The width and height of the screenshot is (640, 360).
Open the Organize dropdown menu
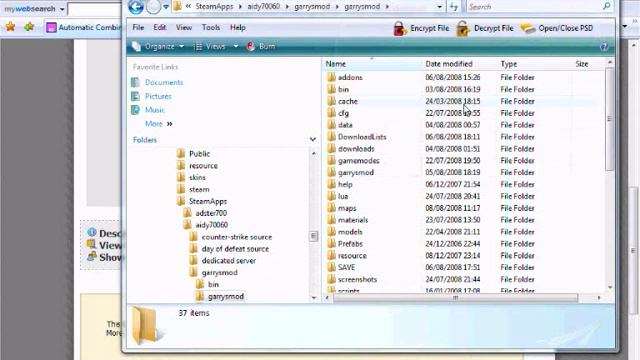pyautogui.click(x=158, y=47)
